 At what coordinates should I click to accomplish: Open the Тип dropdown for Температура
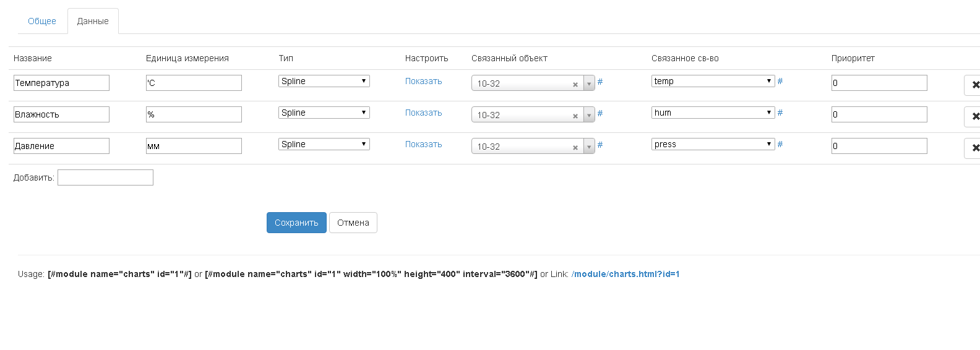pyautogui.click(x=324, y=81)
